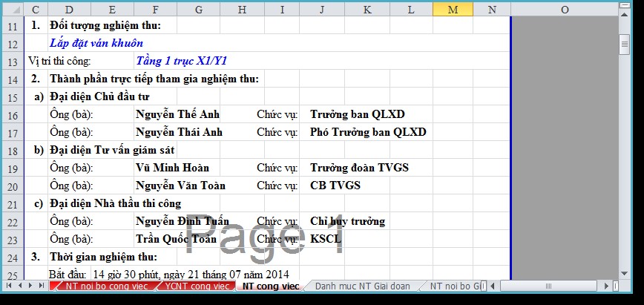
Task: Switch to the 'YCNT cong viec' sheet tab
Action: [197, 286]
